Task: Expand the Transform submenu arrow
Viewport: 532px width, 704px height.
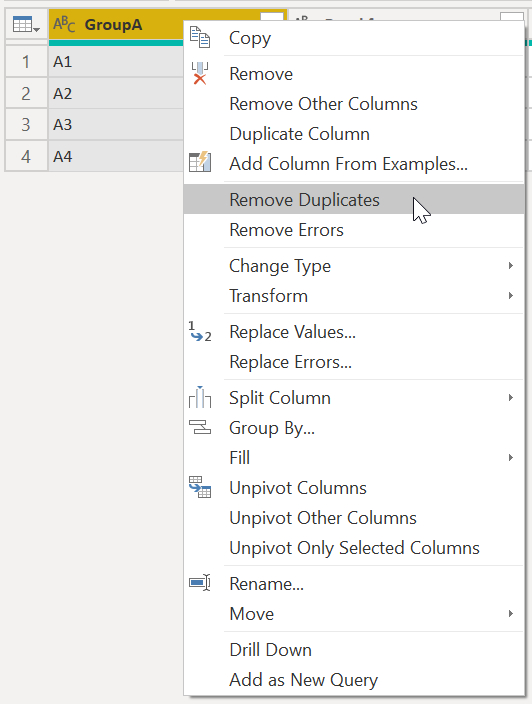Action: (x=510, y=295)
